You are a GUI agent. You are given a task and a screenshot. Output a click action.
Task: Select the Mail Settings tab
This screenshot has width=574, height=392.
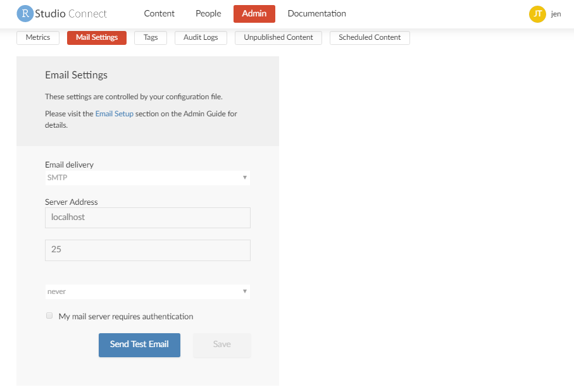coord(97,38)
